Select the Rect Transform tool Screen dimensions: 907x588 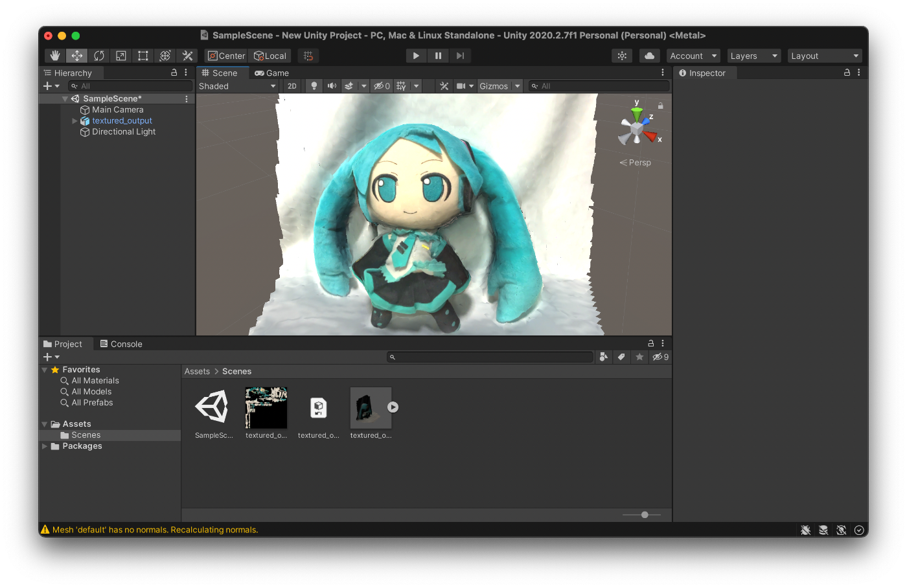[x=143, y=56]
